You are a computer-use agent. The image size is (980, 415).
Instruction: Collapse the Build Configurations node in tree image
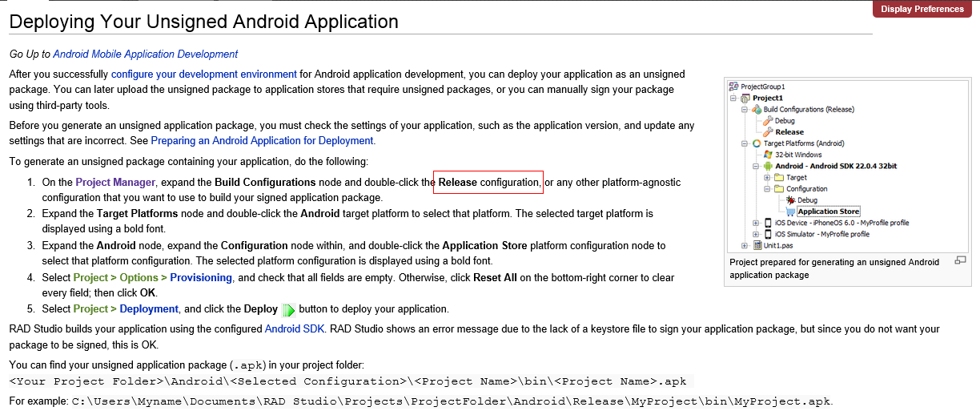coord(744,110)
